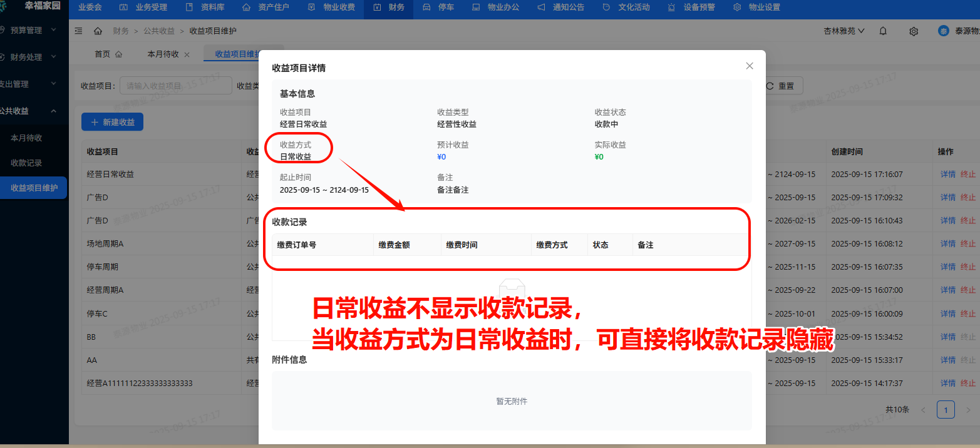This screenshot has width=980, height=448.
Task: Click the 收益项目 search input field
Action: point(175,86)
